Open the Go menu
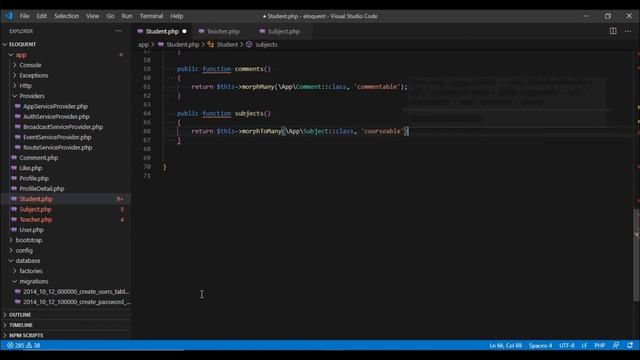This screenshot has height=360, width=640. (x=111, y=16)
